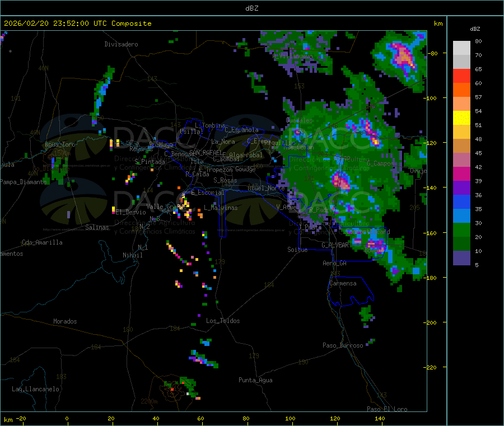504x426 pixels.
Task: Click the timestamp text 2026/02/20 23:52:00 UTC Composite
Action: 77,24
